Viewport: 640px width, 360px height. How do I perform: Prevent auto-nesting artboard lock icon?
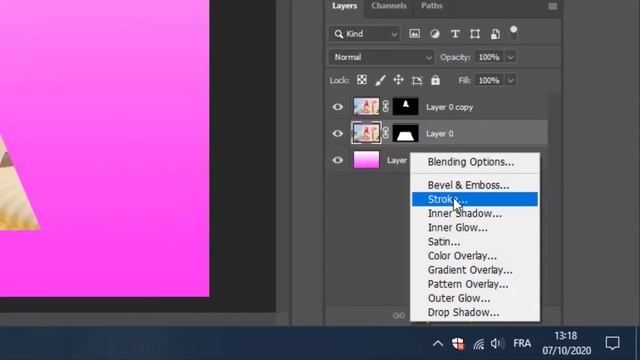point(417,80)
